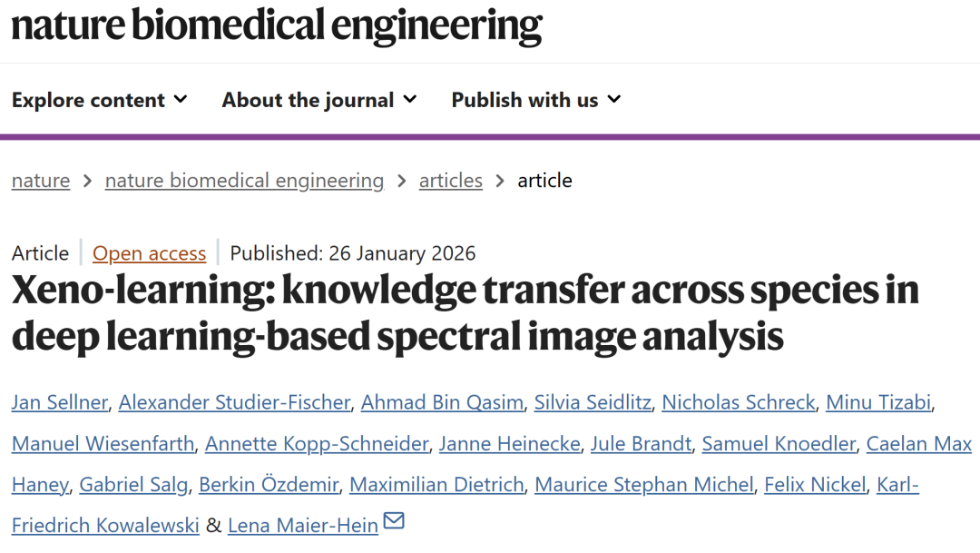Click the Open access link

[x=150, y=253]
